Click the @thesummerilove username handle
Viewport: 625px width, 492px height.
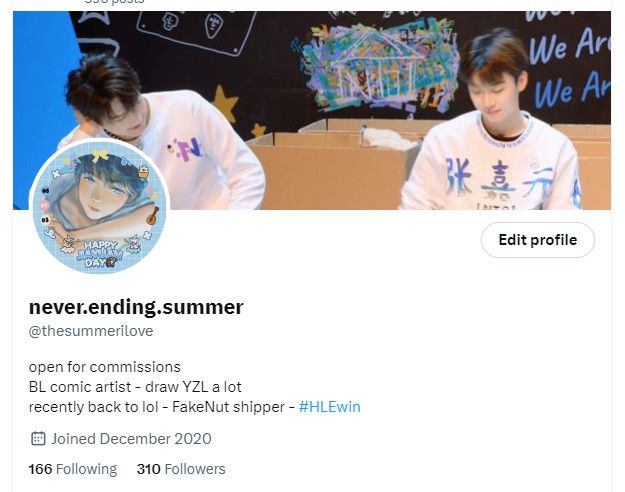pos(91,331)
